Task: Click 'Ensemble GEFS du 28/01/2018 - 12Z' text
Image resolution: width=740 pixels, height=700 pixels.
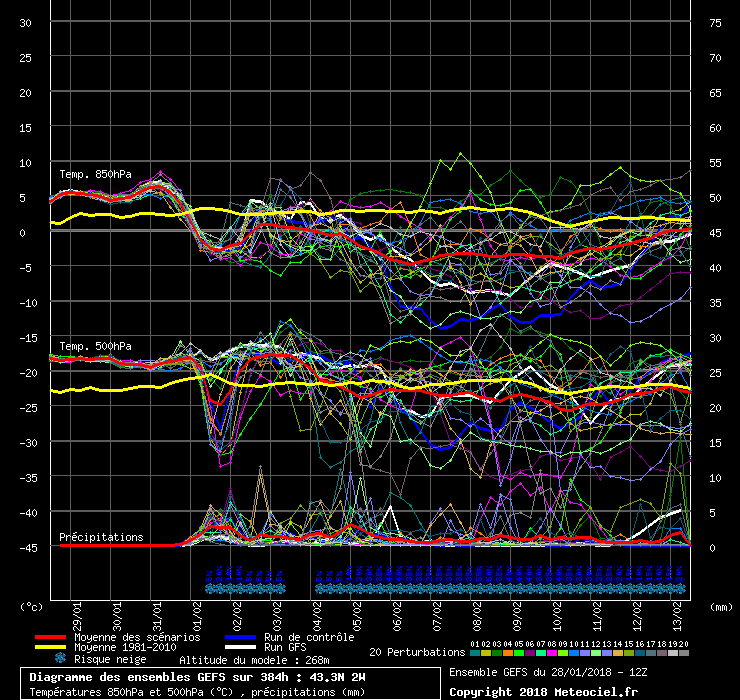Action: coord(548,672)
